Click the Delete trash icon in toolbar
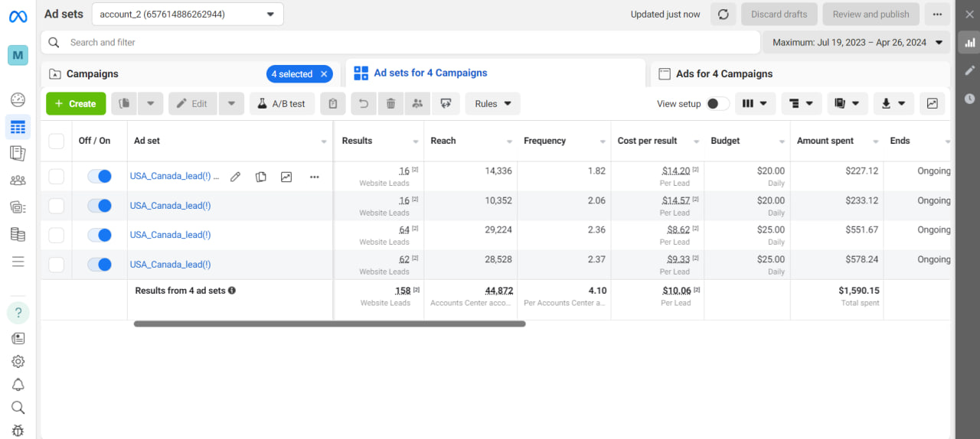Screen dimensions: 980x439 pos(390,103)
